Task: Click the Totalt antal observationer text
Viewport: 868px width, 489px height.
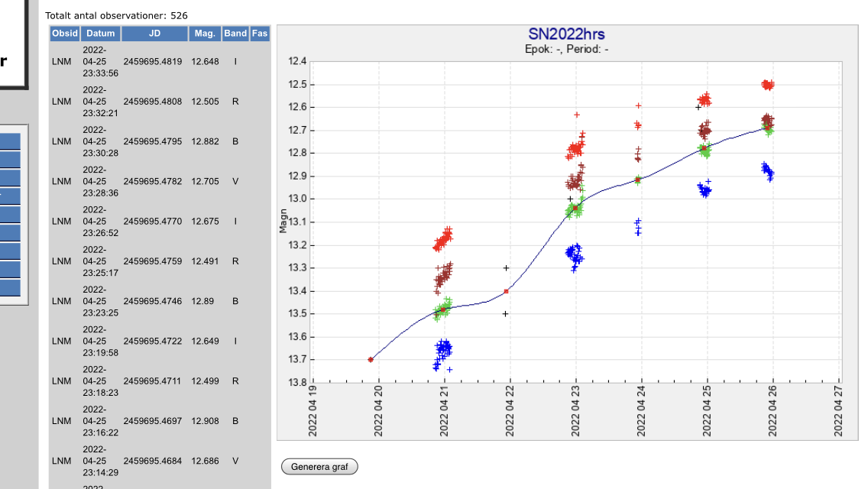Action: [x=116, y=15]
